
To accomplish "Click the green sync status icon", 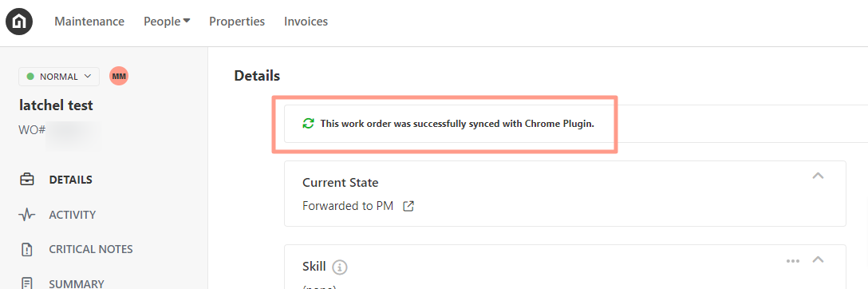I will pyautogui.click(x=308, y=124).
